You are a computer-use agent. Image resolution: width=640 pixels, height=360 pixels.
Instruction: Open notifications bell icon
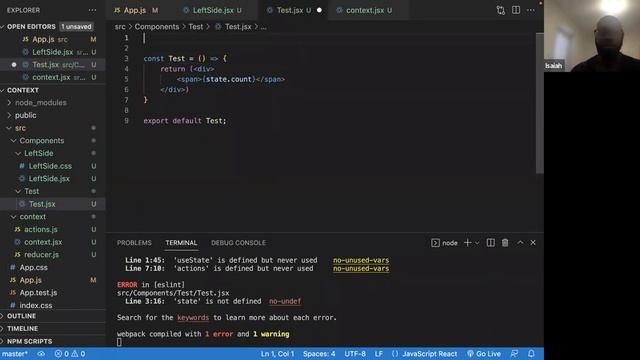click(x=531, y=354)
